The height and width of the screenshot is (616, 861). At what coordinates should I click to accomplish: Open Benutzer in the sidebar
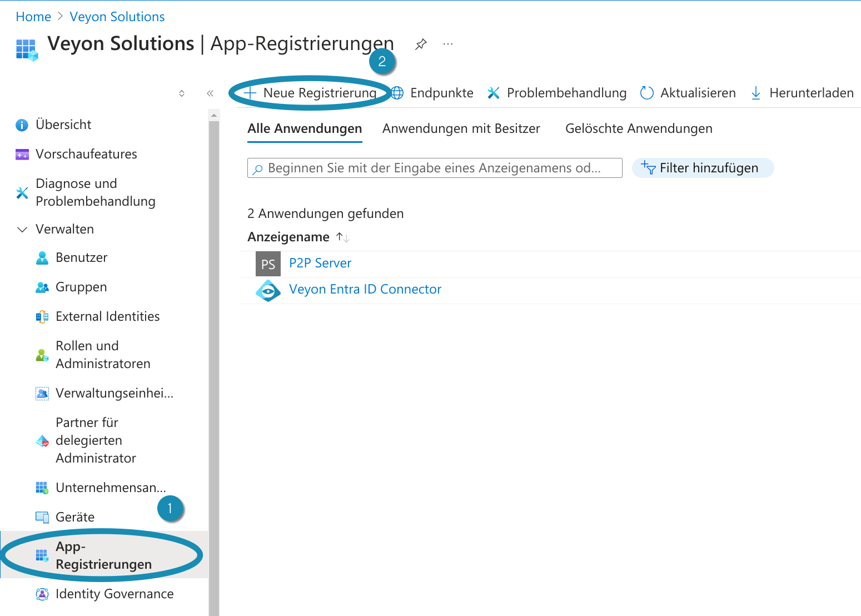(x=81, y=258)
